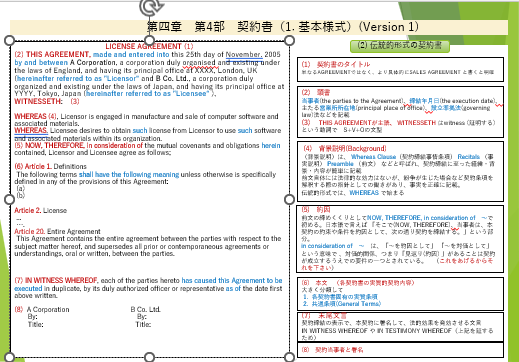The image size is (519, 362).
Task: Click the top-left corner sizing handle
Action: click(x=10, y=41)
